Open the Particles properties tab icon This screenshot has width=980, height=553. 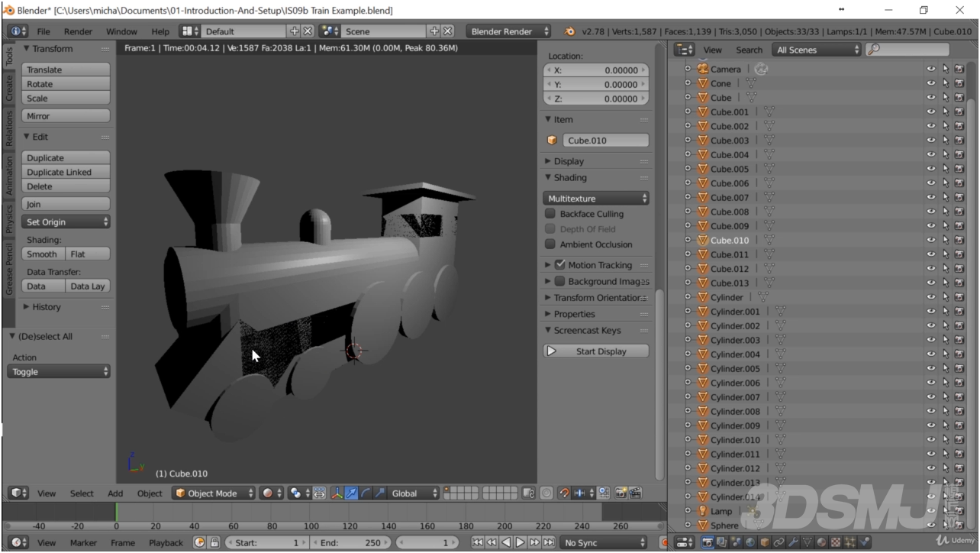point(849,542)
